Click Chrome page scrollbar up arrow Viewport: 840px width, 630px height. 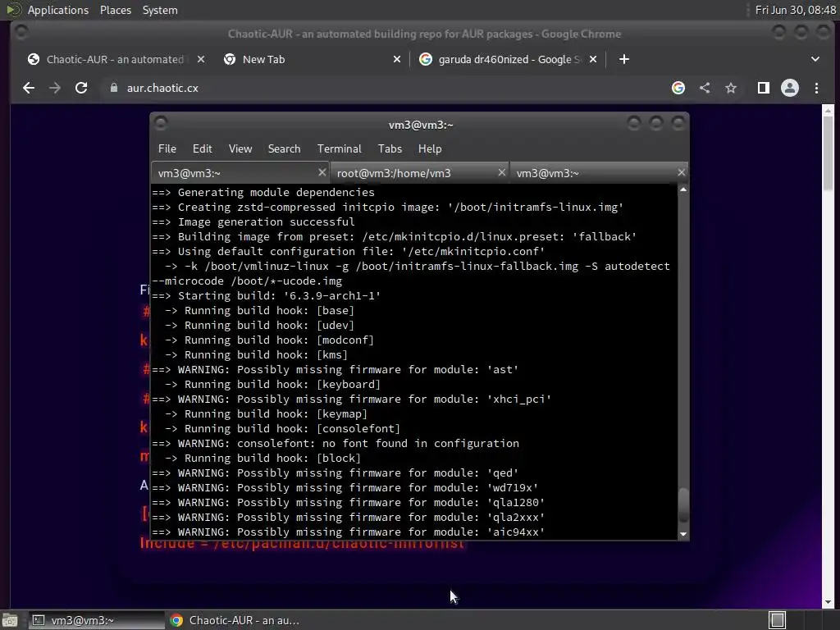coord(829,111)
